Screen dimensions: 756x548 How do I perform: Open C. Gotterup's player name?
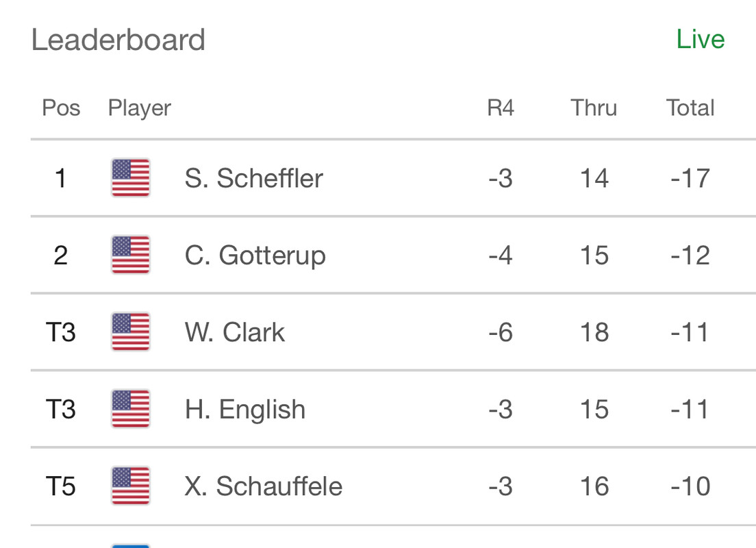255,256
